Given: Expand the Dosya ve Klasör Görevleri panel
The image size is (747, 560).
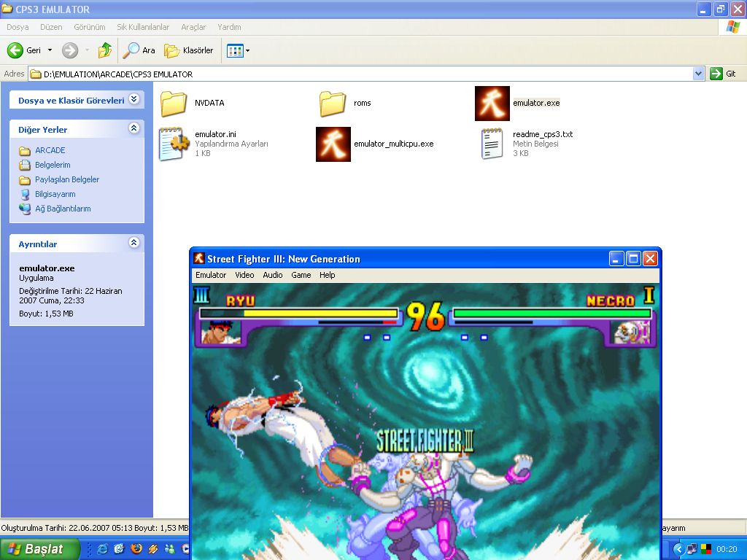Looking at the screenshot, I should point(134,99).
